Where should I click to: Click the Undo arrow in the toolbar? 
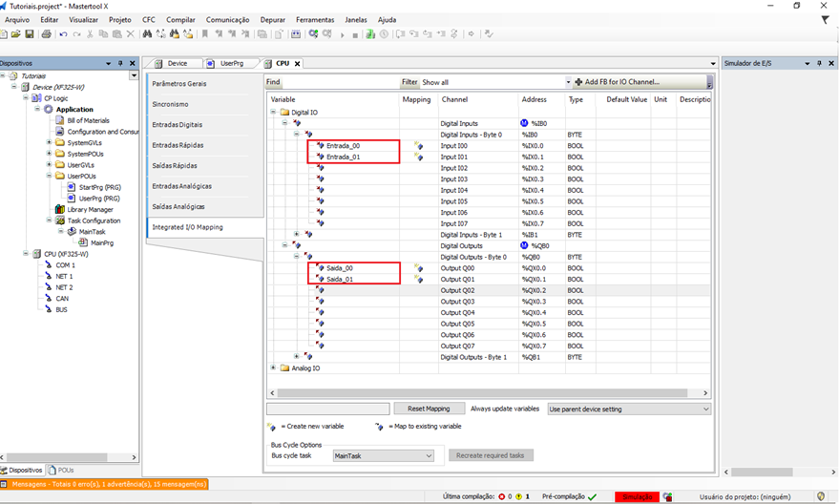coord(63,34)
